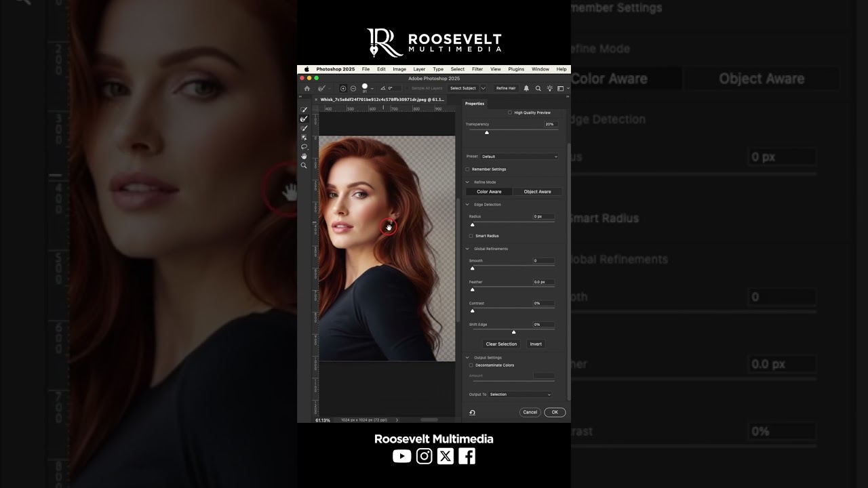Select the Brush tool in Select and Mask toolbar
Viewport: 868px width, 488px height.
pos(304,128)
